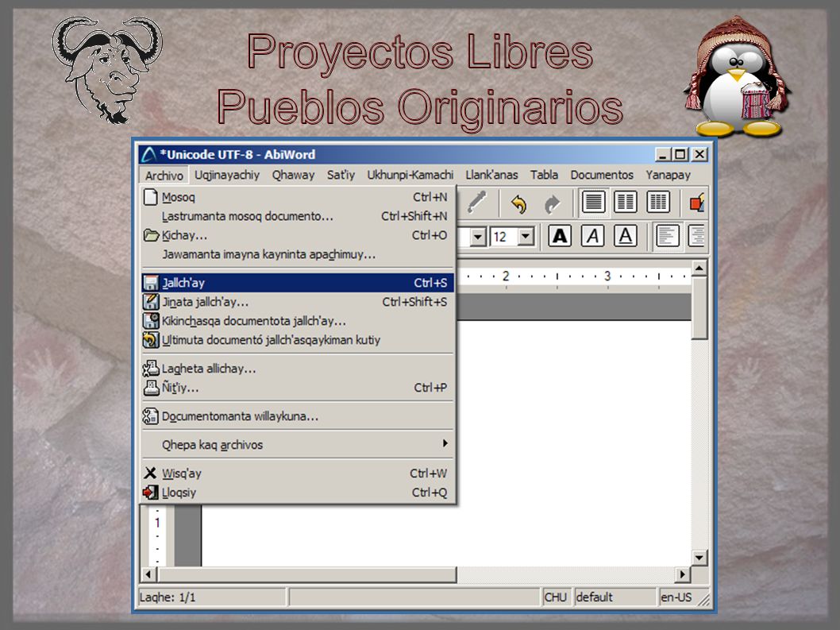The height and width of the screenshot is (630, 840).
Task: Align paragraph text to the left
Action: tap(667, 236)
